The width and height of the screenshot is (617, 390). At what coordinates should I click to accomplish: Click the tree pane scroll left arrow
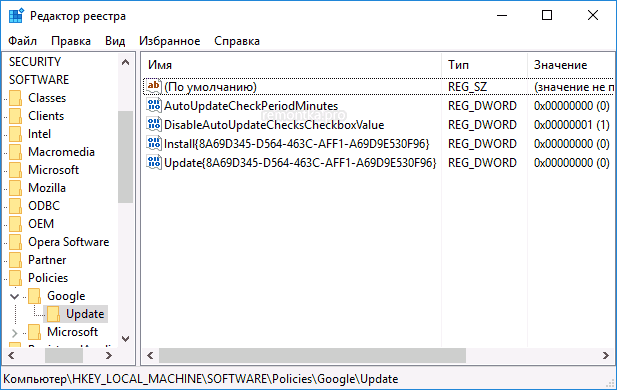point(11,355)
